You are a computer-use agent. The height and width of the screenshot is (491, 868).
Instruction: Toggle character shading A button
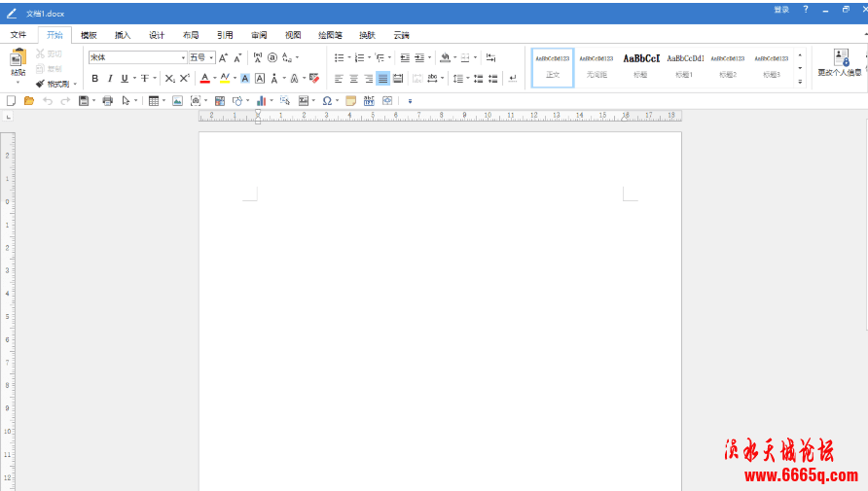[x=245, y=79]
